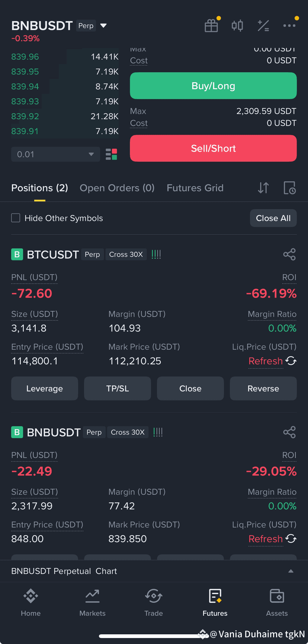Toggle the order book layout icon

coord(111,154)
